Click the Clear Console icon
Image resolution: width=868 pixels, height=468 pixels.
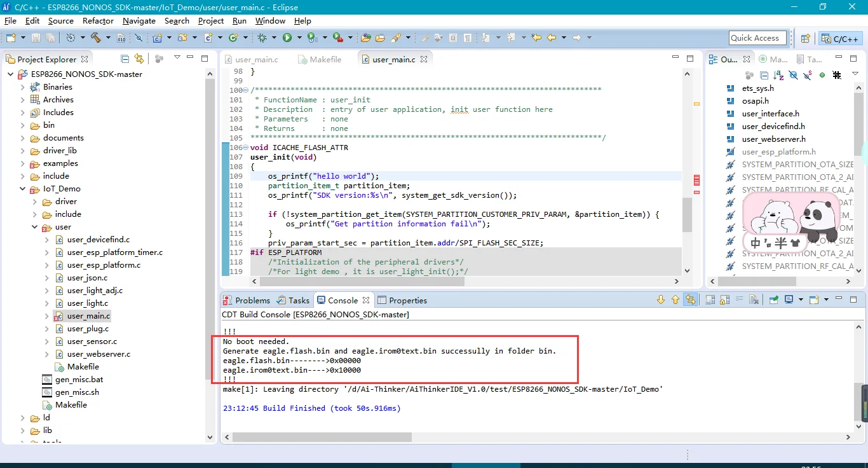(x=754, y=300)
